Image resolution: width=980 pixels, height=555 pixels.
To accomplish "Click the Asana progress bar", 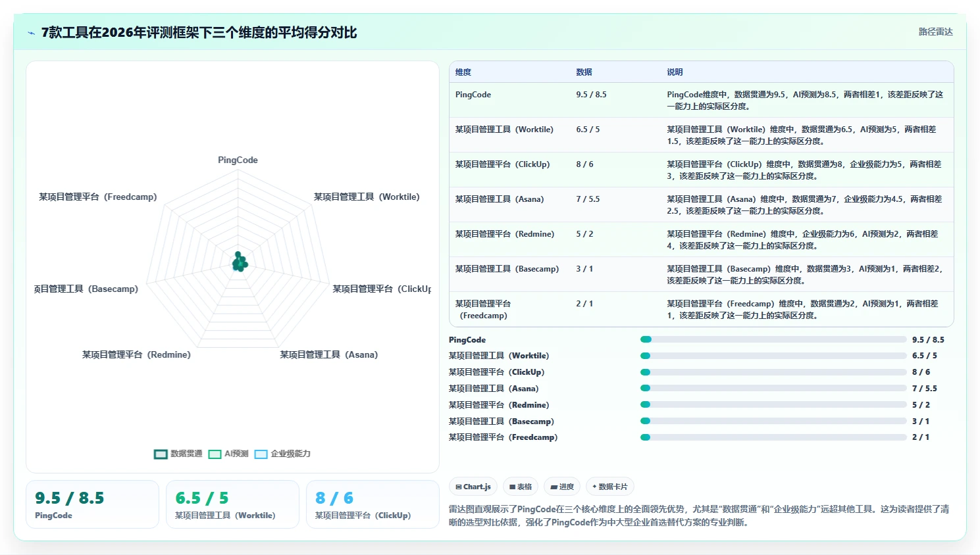I will tap(773, 388).
